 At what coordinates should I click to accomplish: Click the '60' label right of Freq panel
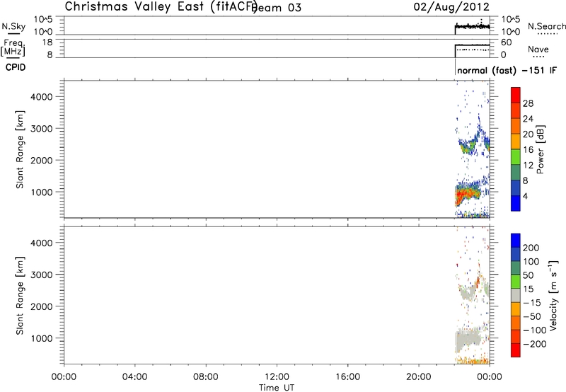[x=507, y=42]
